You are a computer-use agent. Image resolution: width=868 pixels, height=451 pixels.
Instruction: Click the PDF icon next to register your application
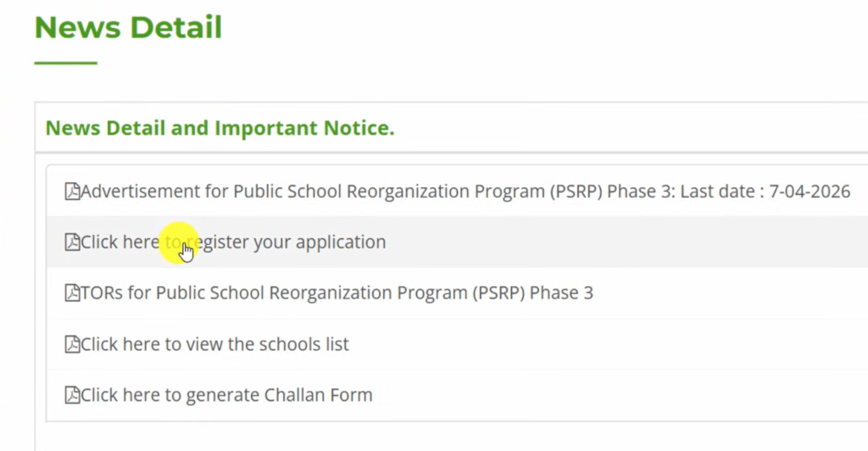click(73, 242)
